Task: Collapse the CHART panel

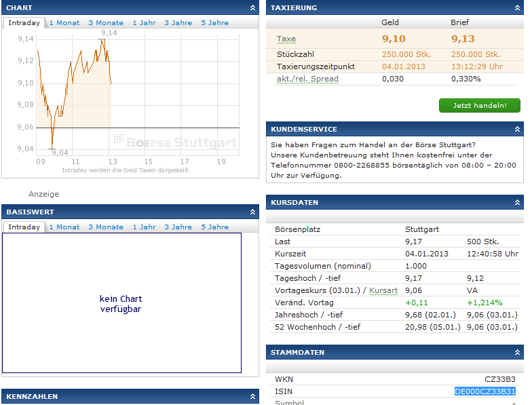Action: [x=252, y=7]
